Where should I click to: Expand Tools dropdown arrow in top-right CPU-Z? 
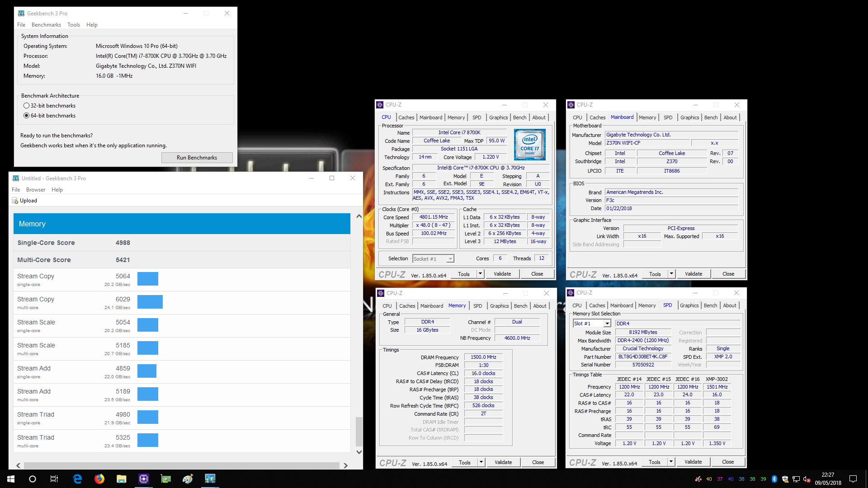tap(671, 274)
